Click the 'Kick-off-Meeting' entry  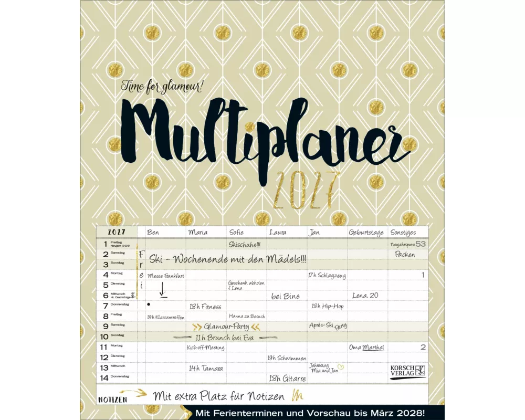[206, 348]
